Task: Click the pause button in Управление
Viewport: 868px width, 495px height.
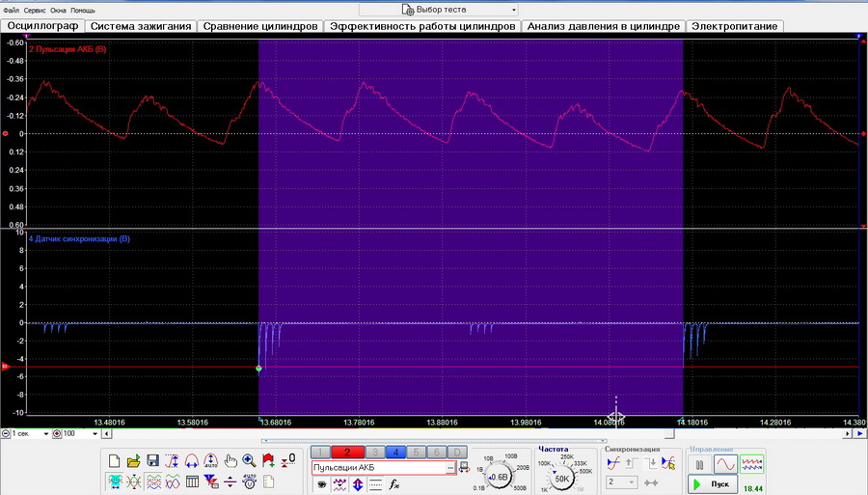Action: (699, 464)
